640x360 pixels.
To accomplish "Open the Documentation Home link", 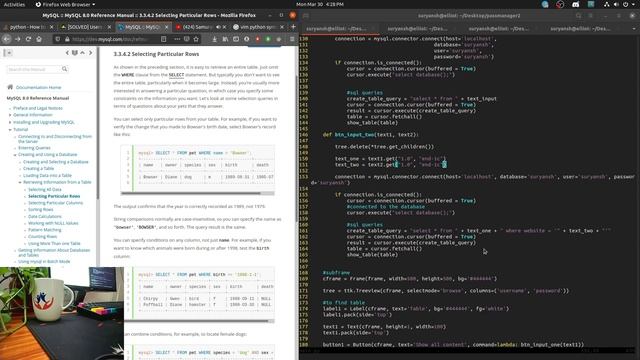I will pos(38,87).
